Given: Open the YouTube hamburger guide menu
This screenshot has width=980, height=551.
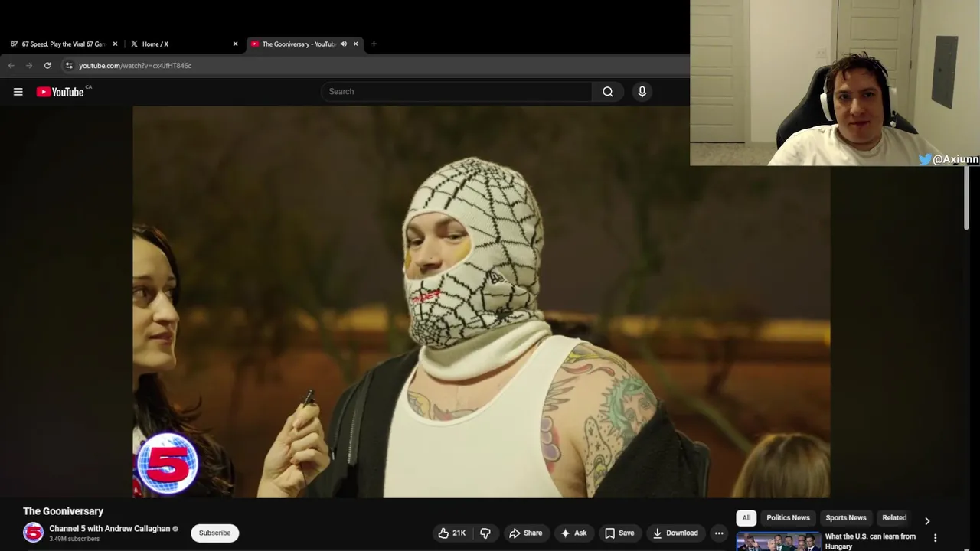Looking at the screenshot, I should click(x=18, y=92).
